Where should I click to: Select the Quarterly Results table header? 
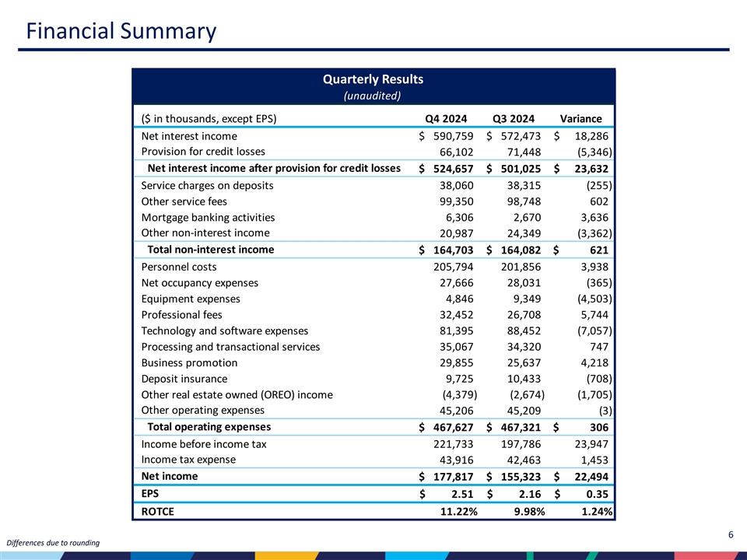click(x=373, y=79)
